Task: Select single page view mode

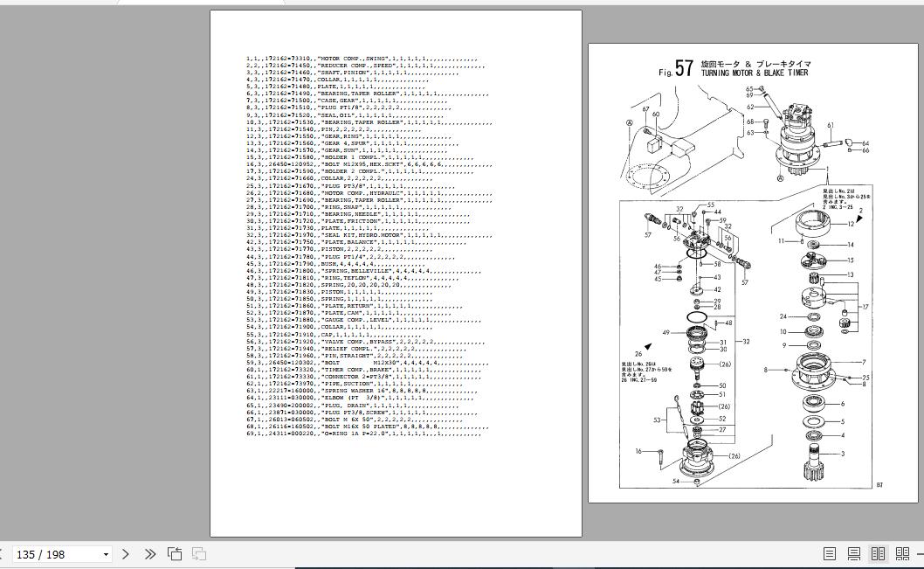Action: pyautogui.click(x=830, y=554)
